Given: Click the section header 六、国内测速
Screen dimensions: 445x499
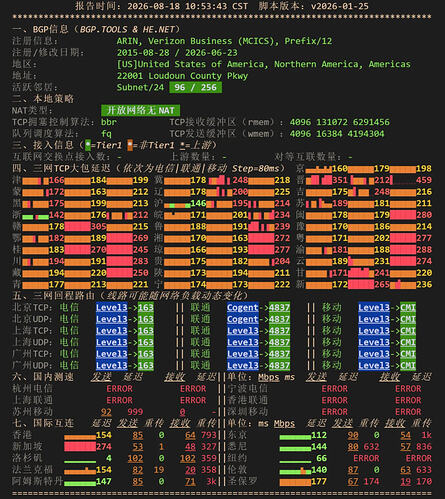Looking at the screenshot, I should pyautogui.click(x=43, y=377).
